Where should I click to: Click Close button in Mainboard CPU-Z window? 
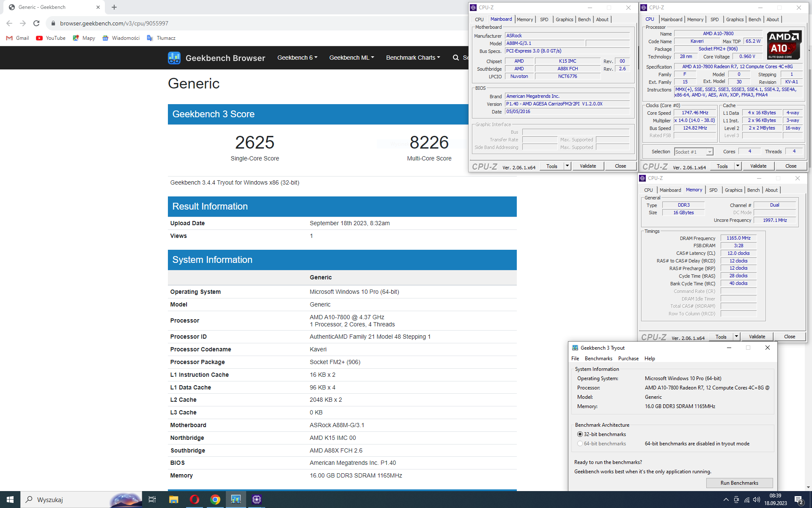(620, 166)
